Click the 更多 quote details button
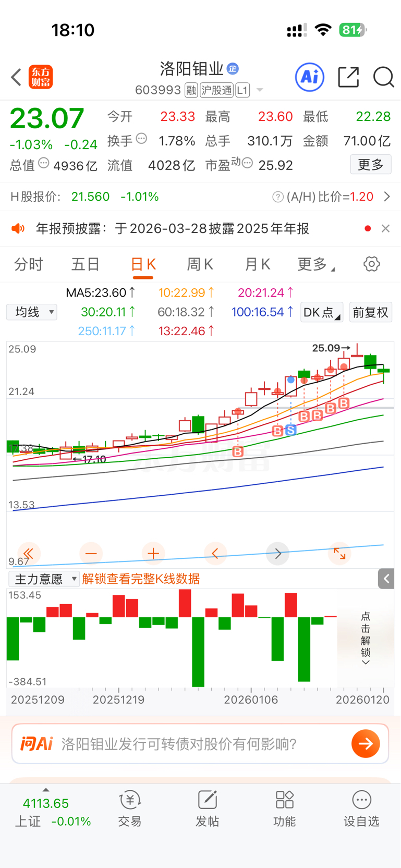Image resolution: width=401 pixels, height=868 pixels. [371, 165]
